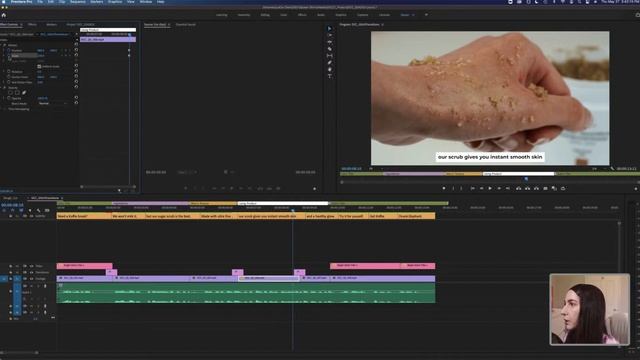Export Frame using the camera icon
This screenshot has width=640, height=360.
pos(545,189)
